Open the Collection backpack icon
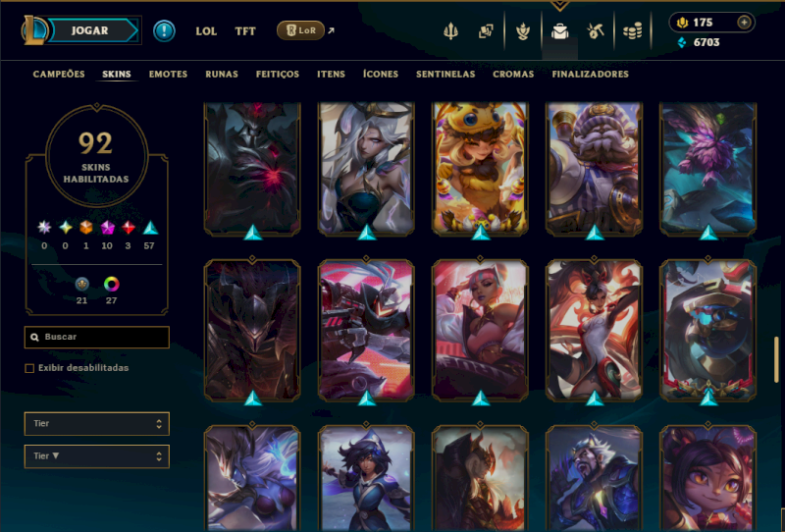The width and height of the screenshot is (785, 532). tap(559, 31)
